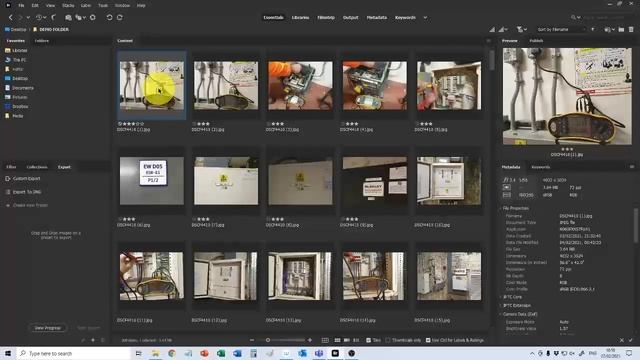The width and height of the screenshot is (640, 360).
Task: Click the Windows Start button
Action: [x=8, y=353]
